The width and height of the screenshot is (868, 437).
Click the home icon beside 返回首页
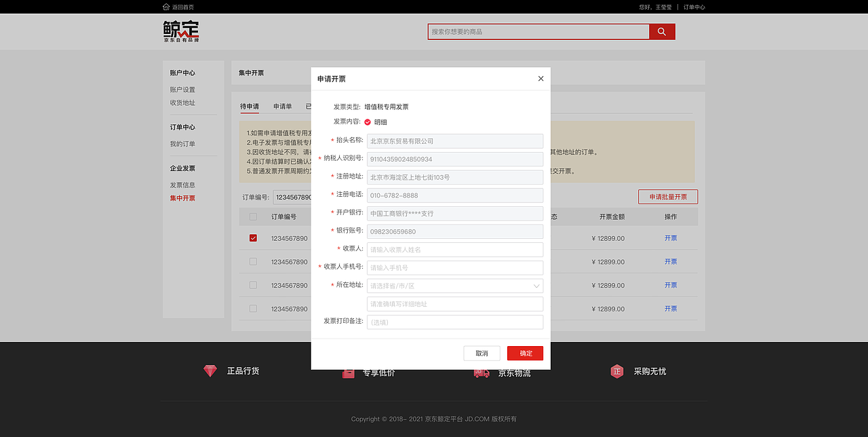point(165,6)
